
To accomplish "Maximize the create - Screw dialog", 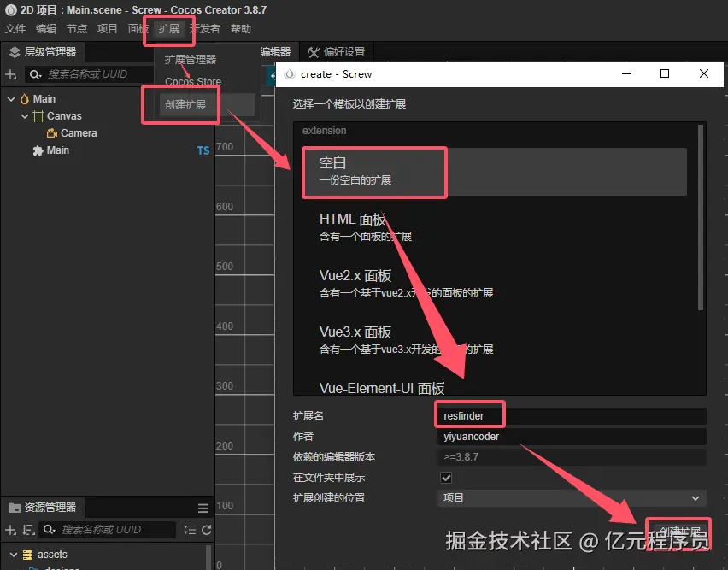I will tap(665, 73).
